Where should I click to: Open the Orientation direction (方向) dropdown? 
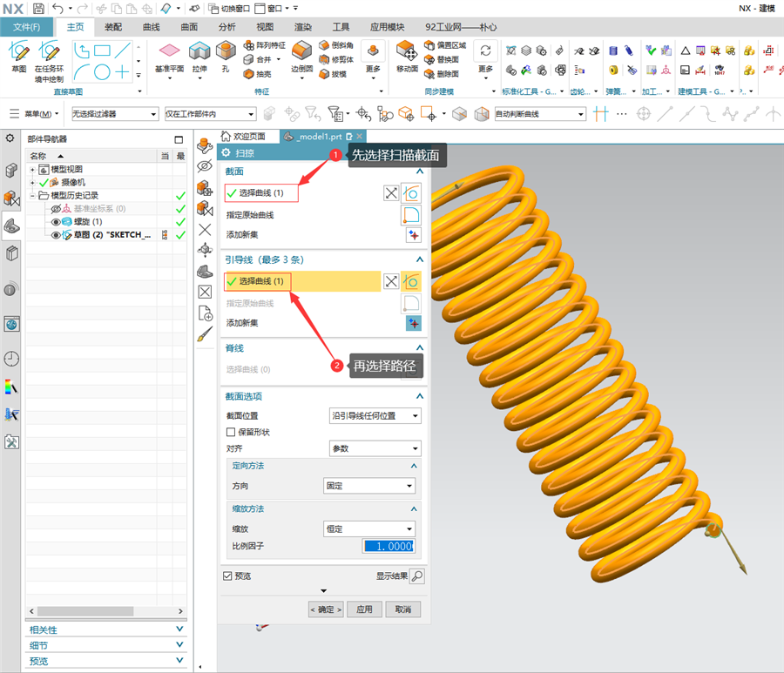pos(369,486)
